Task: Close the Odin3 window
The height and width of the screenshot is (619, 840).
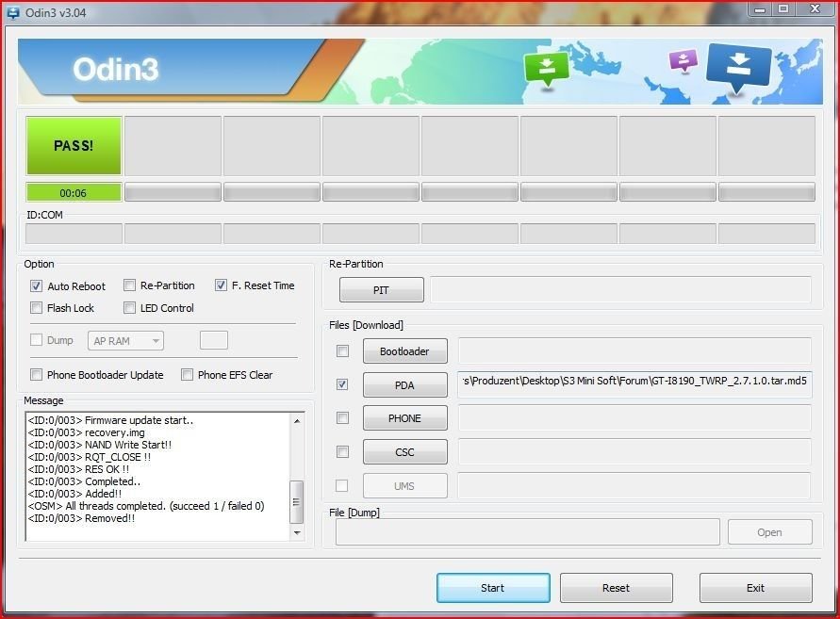Action: [x=815, y=9]
